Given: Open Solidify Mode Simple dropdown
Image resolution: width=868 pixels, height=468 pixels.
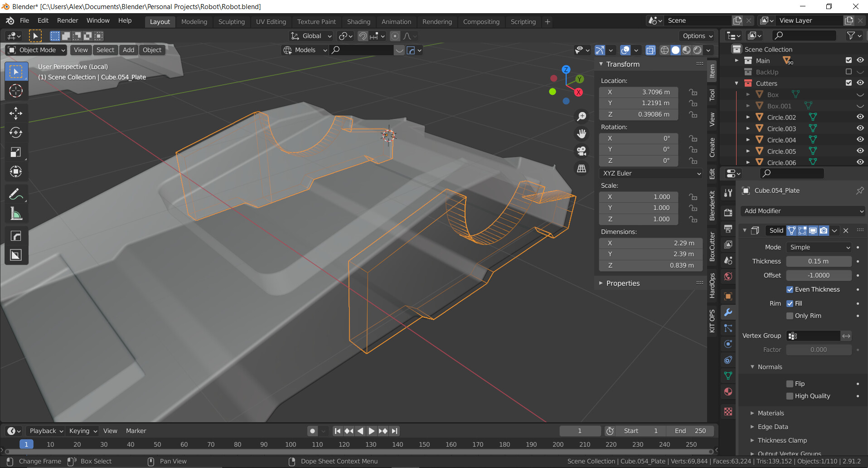Looking at the screenshot, I should point(819,247).
